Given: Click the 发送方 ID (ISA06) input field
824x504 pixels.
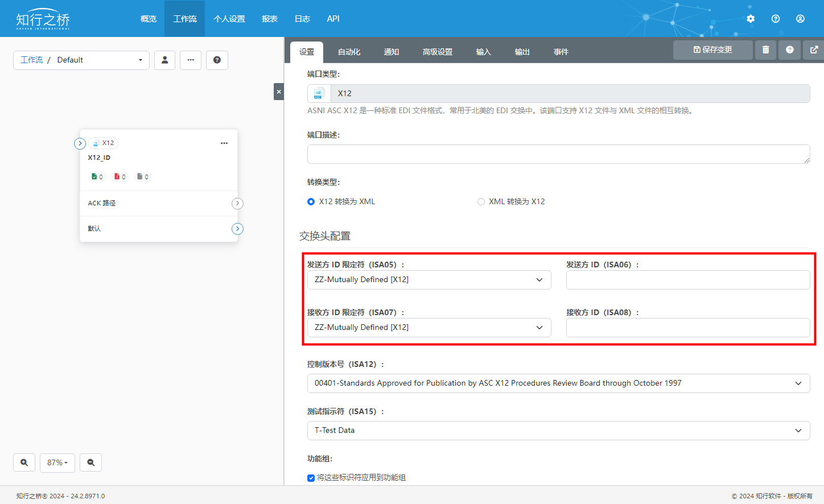Looking at the screenshot, I should (x=687, y=280).
